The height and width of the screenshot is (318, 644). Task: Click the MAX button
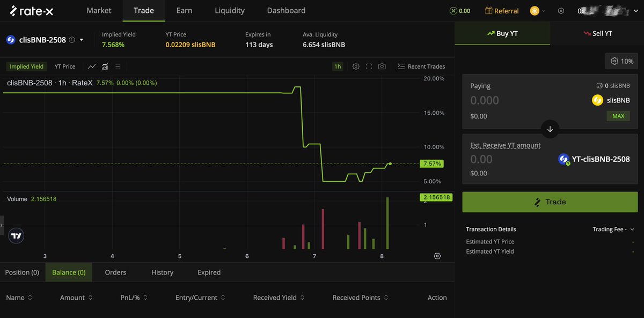coord(618,116)
